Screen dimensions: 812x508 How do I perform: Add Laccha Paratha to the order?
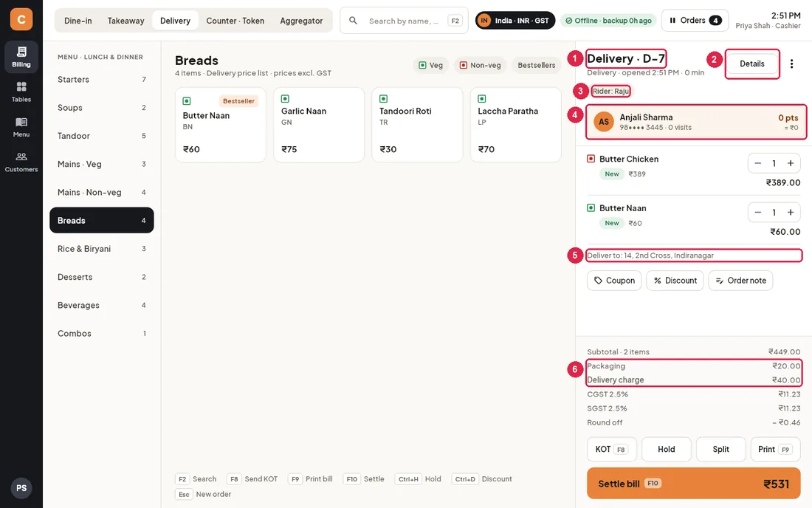[x=516, y=125]
